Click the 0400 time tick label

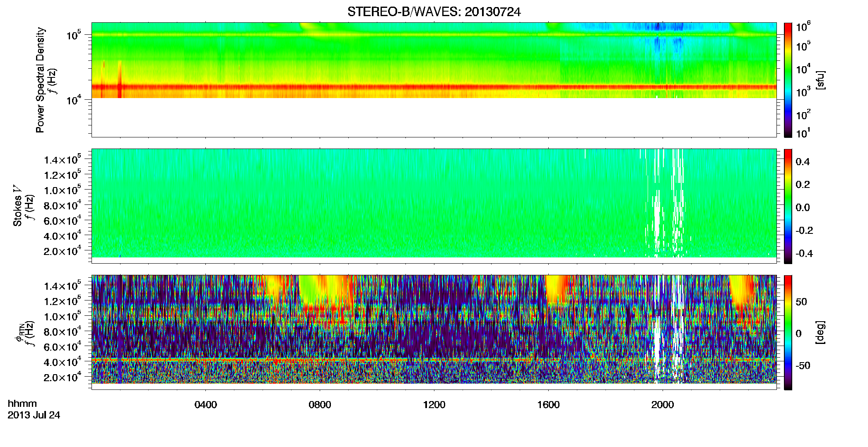click(205, 405)
